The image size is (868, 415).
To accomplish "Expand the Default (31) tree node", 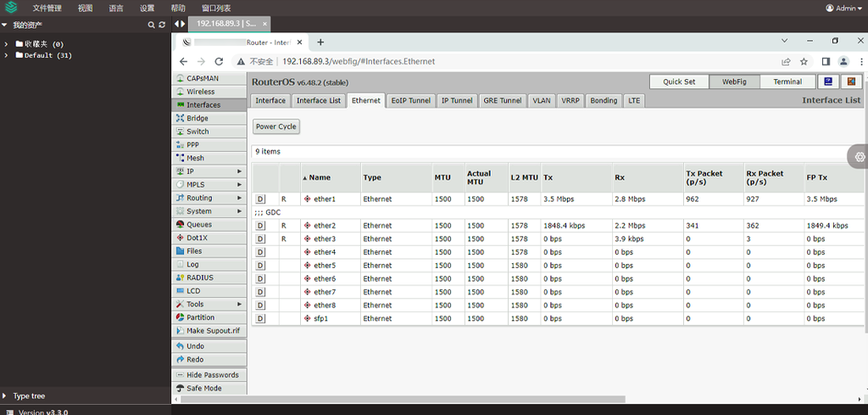I will pyautogui.click(x=6, y=55).
